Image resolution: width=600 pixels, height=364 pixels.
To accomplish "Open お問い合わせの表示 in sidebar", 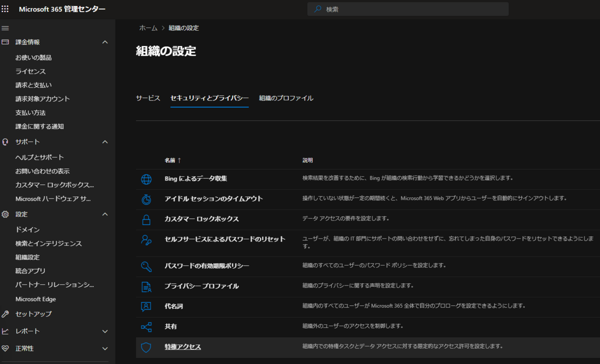I will coord(42,171).
